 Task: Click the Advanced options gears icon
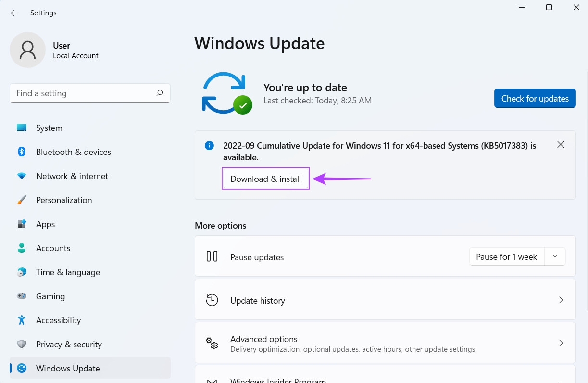pos(212,343)
